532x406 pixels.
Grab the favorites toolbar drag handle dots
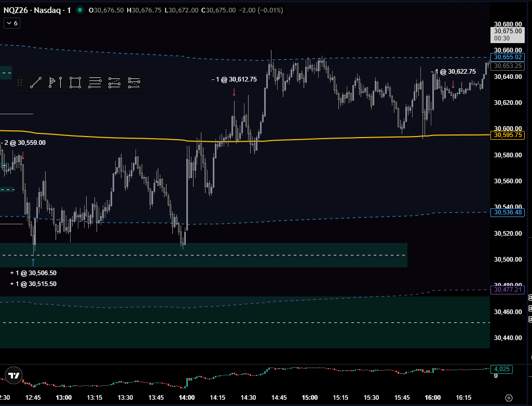coord(20,83)
